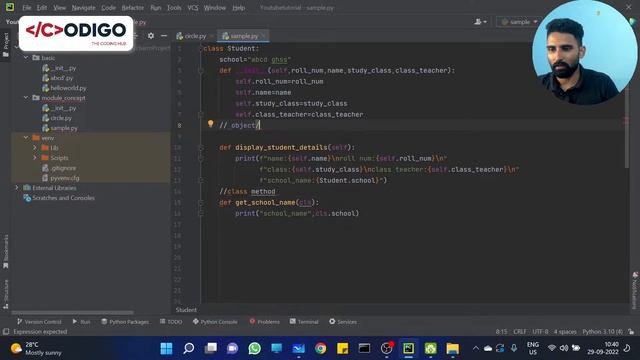640x360 pixels.
Task: Open the Navigate menu
Action: point(83,7)
